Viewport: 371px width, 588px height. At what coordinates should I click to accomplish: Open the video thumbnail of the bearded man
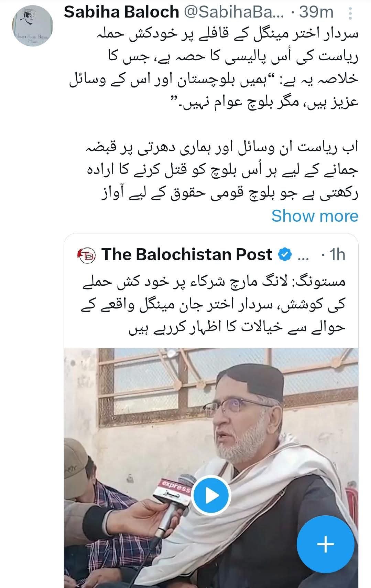[x=211, y=468]
